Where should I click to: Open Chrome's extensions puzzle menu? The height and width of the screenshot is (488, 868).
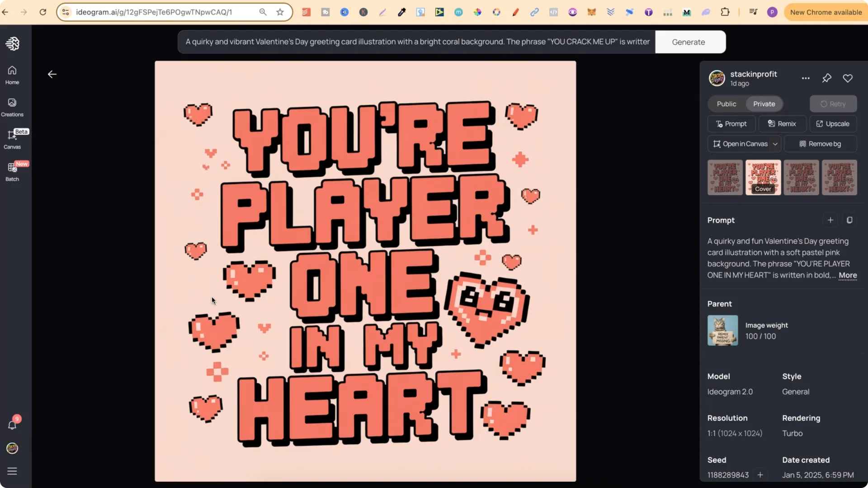tap(725, 12)
